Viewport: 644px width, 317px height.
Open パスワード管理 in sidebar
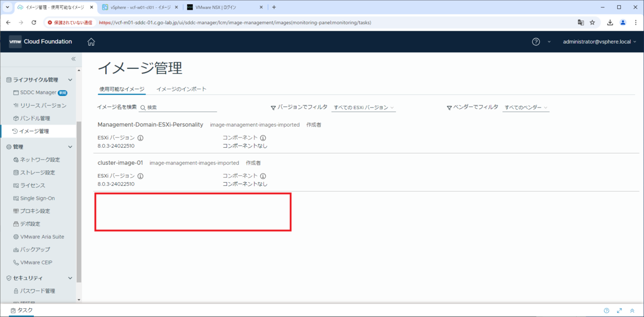(33, 291)
